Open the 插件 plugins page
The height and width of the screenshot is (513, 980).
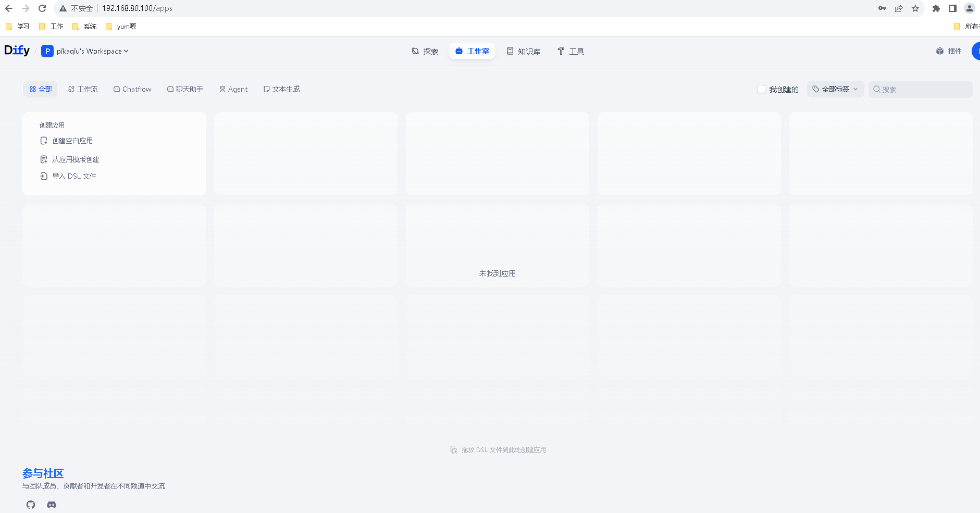coord(949,51)
